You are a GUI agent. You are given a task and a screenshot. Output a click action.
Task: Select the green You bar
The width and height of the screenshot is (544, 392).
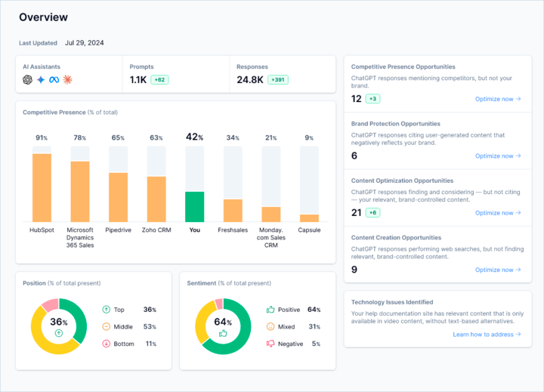coord(195,207)
